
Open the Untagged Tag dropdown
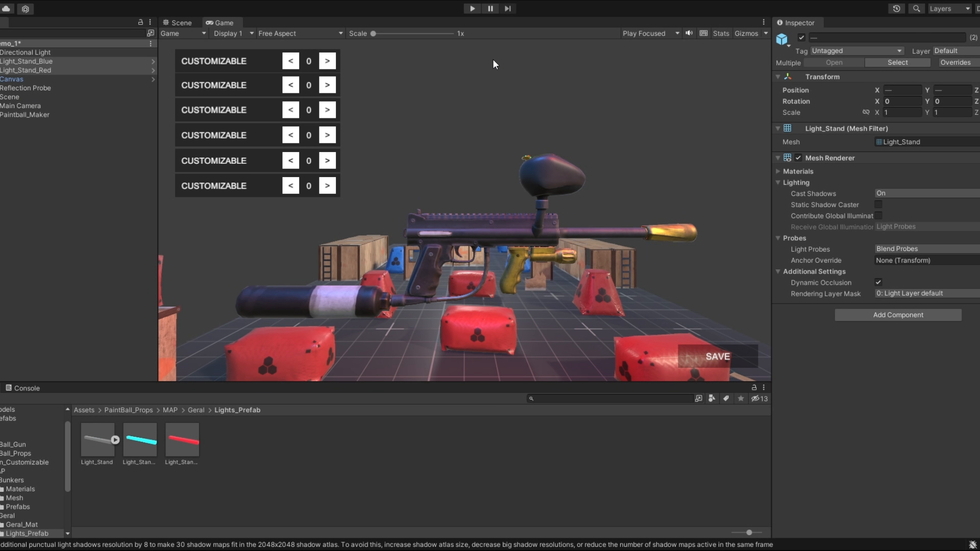(857, 51)
